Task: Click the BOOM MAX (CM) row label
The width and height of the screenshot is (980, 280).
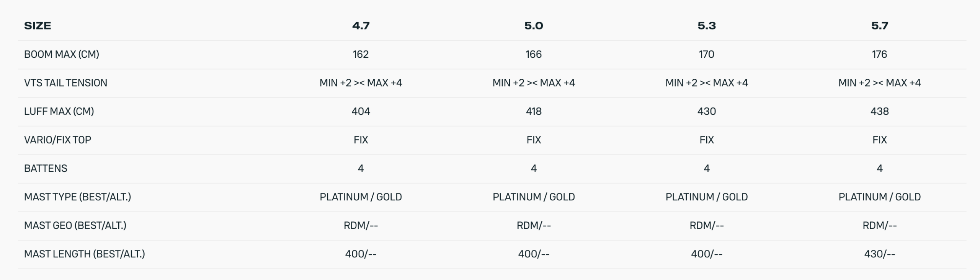Action: point(62,54)
